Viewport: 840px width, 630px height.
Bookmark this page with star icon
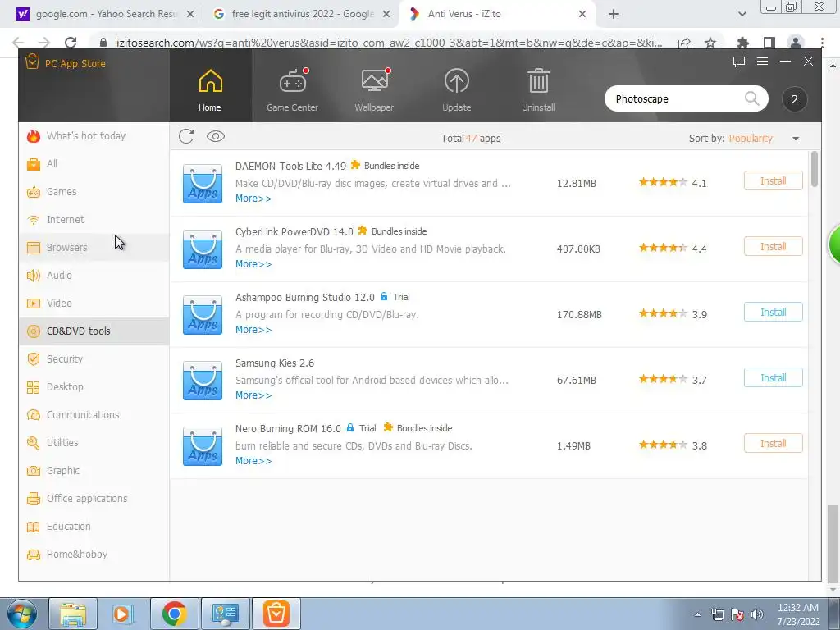[x=710, y=43]
